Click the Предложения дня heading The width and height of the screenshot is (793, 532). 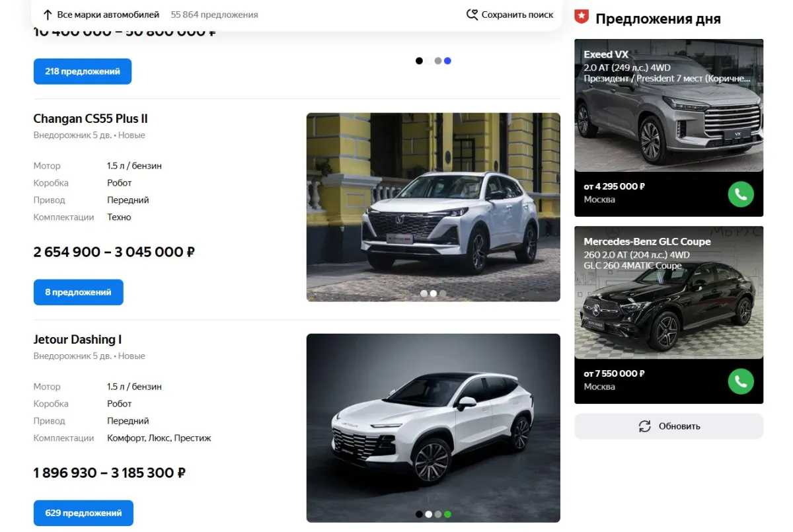(658, 19)
